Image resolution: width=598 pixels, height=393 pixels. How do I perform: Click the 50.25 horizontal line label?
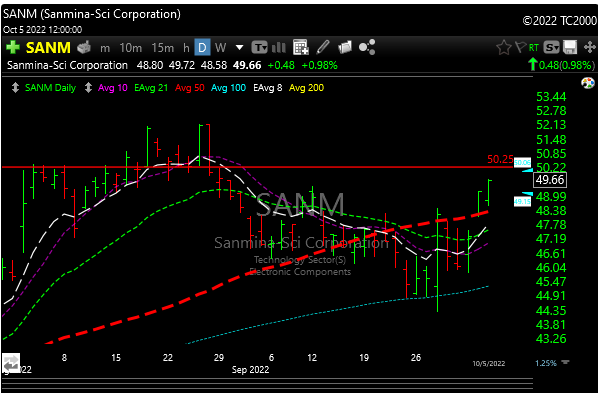tap(500, 159)
